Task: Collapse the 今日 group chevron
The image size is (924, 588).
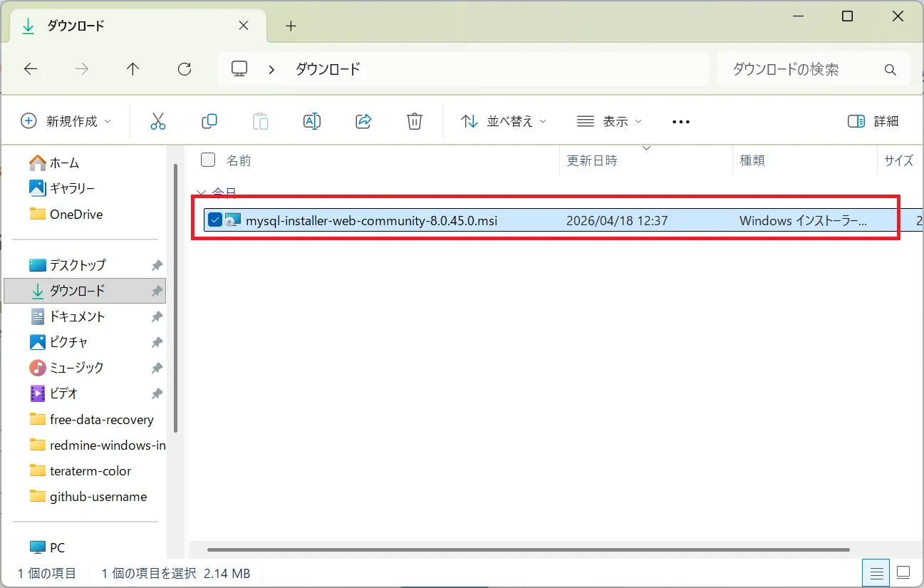Action: click(202, 193)
